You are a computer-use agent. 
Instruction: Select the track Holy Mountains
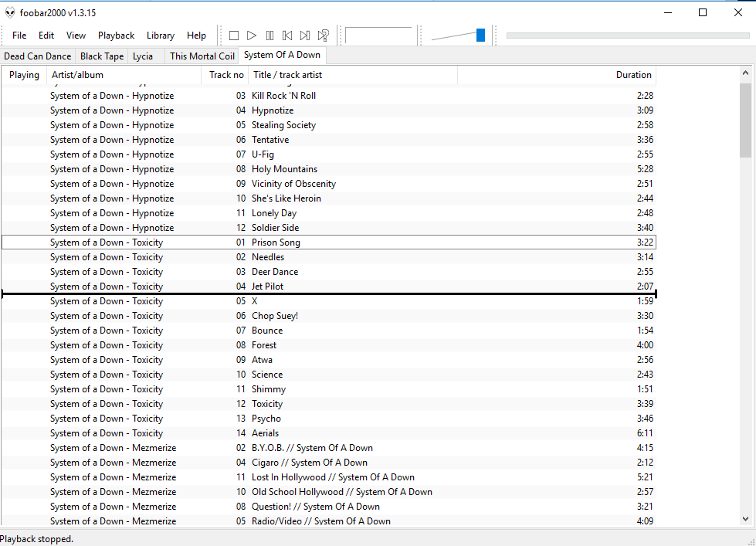[329, 169]
